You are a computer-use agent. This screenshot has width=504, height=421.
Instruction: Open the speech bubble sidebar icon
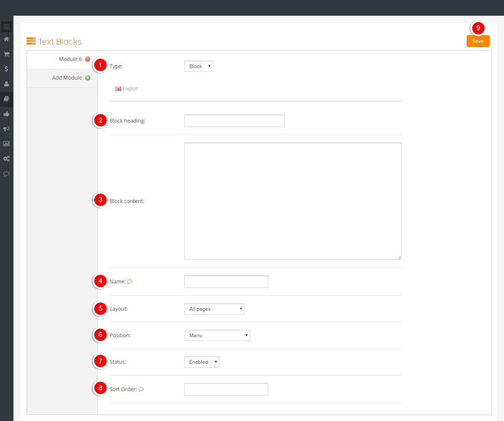pyautogui.click(x=6, y=174)
